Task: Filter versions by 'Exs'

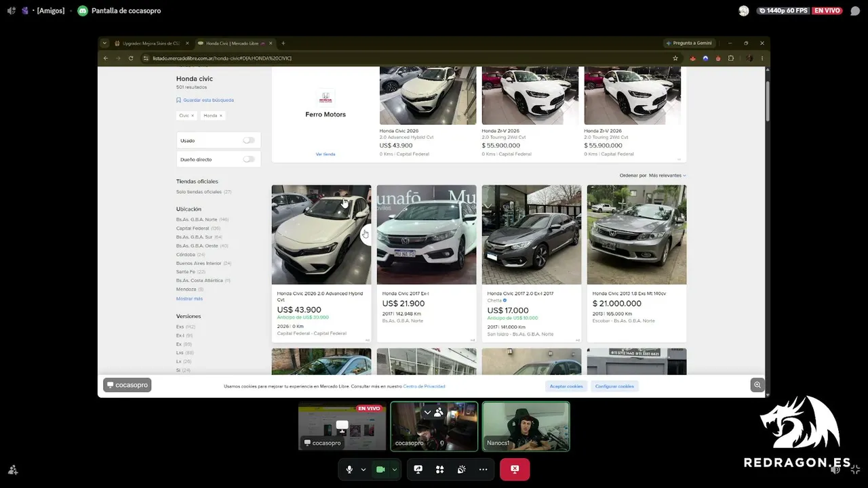Action: (180, 327)
